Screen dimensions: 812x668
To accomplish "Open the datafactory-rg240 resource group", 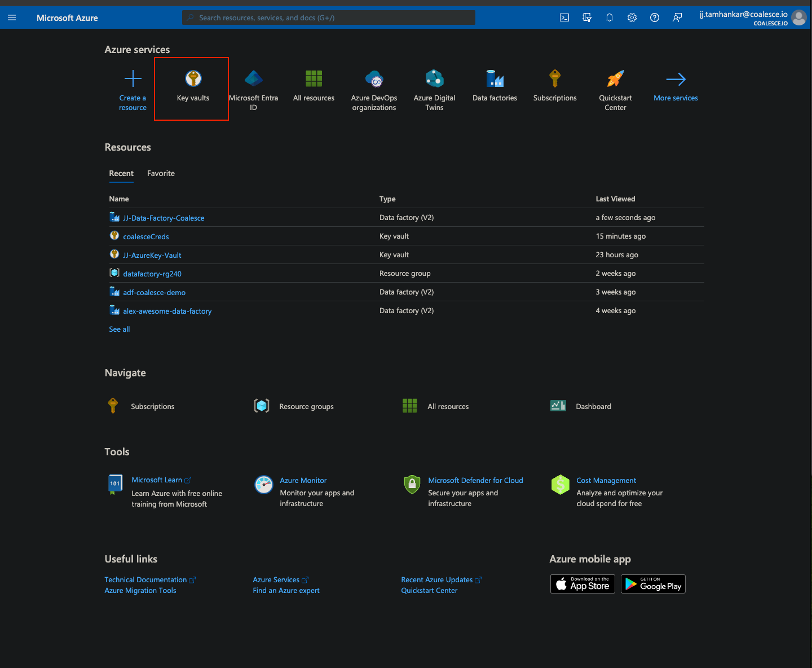I will tap(152, 274).
